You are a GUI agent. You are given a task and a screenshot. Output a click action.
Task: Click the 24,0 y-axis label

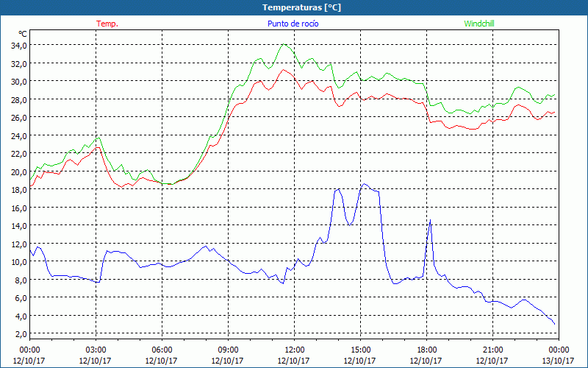click(x=20, y=135)
